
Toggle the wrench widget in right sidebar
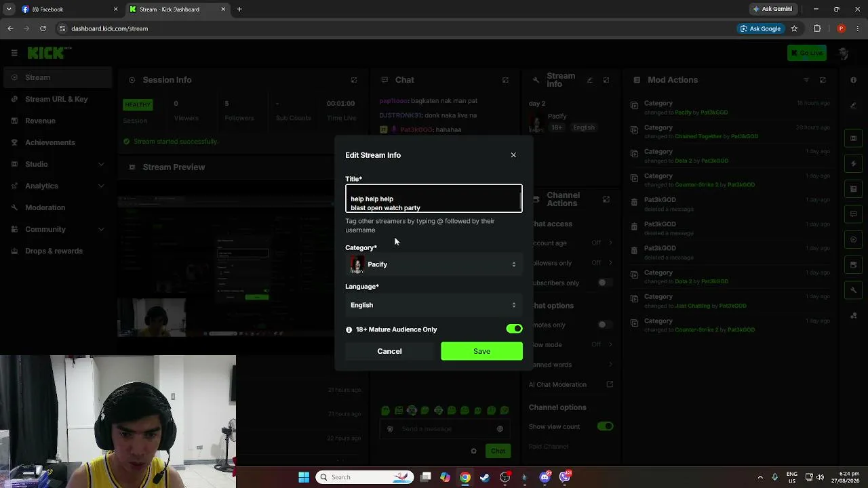(854, 290)
